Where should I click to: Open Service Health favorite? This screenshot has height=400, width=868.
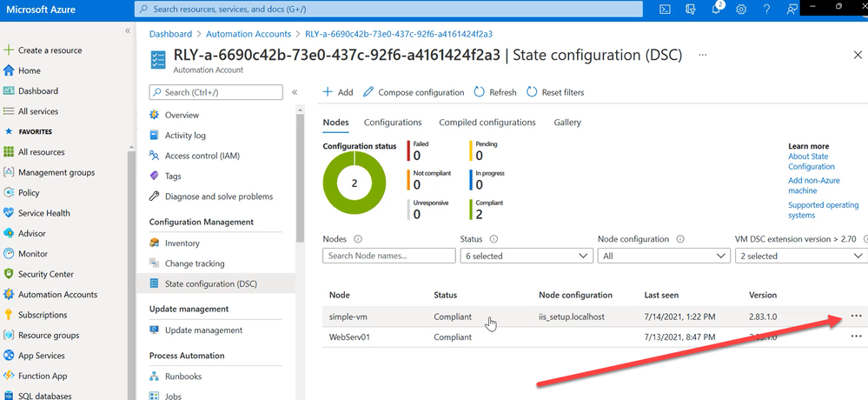tap(43, 213)
